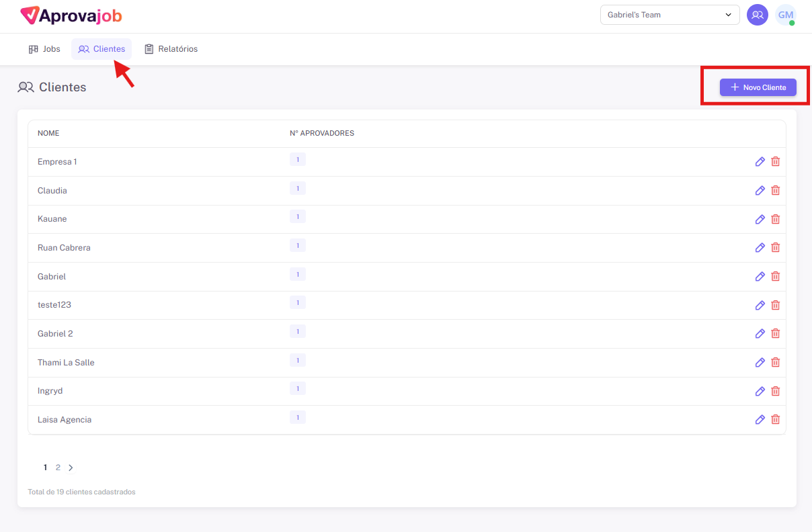Delete the Ingryd client entry
This screenshot has width=812, height=532.
click(775, 391)
